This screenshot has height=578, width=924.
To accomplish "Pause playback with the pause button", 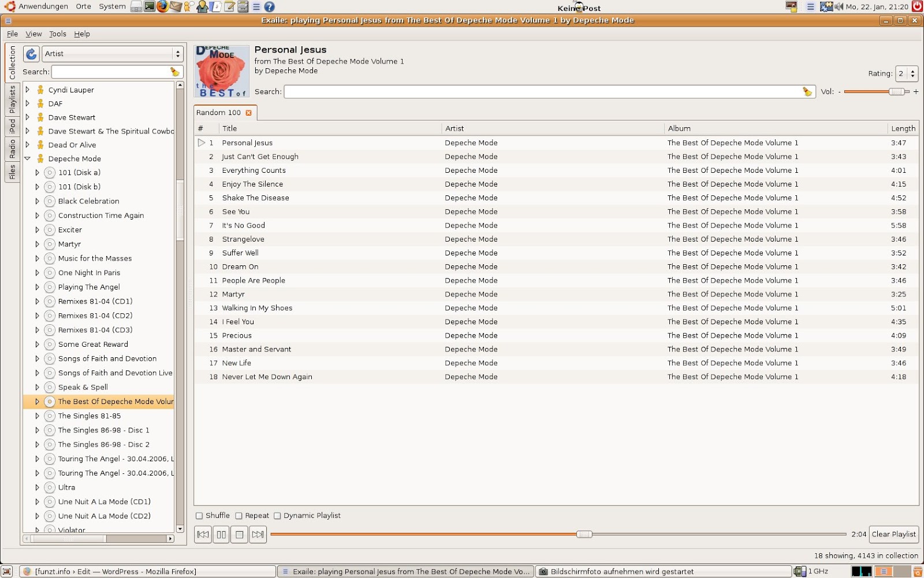I will pyautogui.click(x=221, y=535).
